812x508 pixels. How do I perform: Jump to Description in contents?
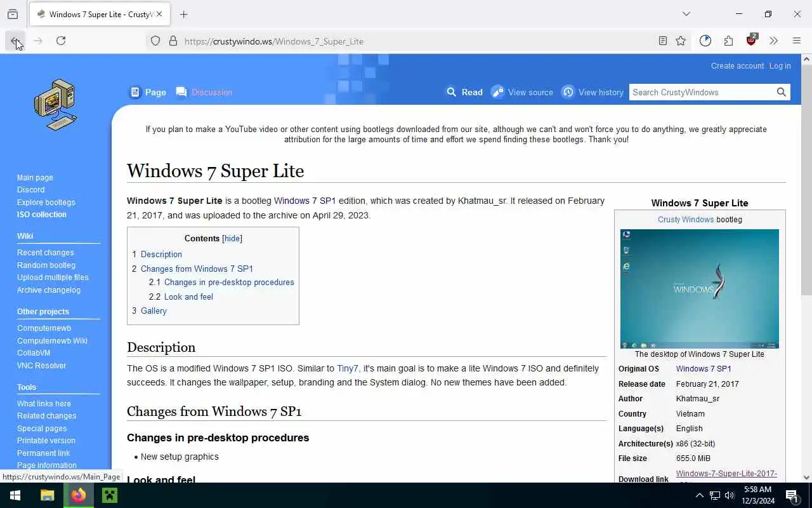point(161,254)
